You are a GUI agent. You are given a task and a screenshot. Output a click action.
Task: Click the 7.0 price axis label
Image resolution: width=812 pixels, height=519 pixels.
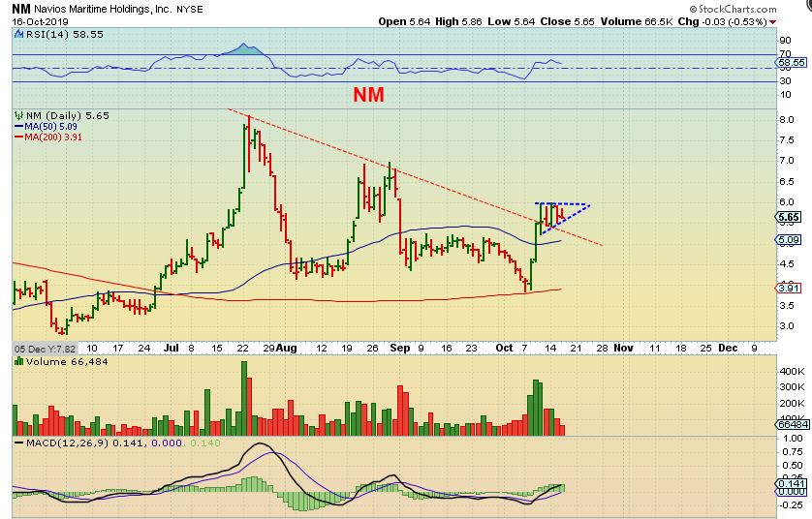point(787,161)
